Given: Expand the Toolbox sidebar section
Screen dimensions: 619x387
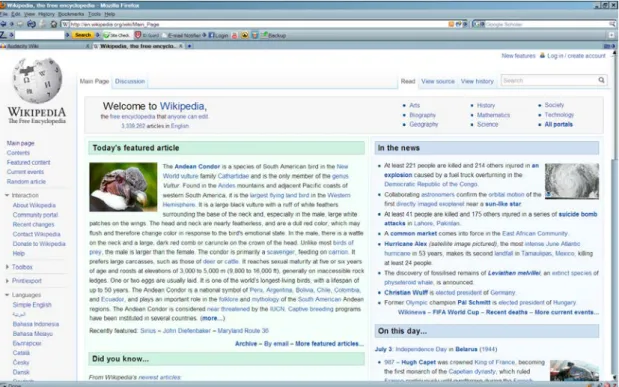Looking at the screenshot, I should tap(19, 267).
